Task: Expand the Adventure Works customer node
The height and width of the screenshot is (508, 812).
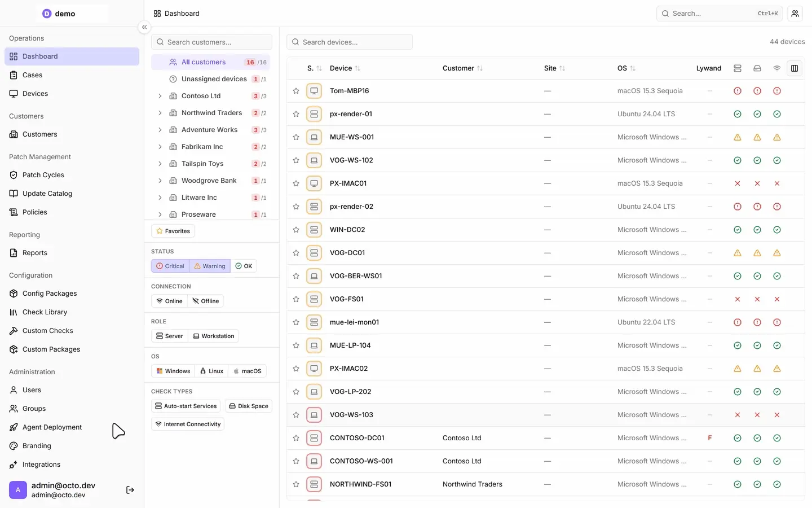Action: (x=160, y=130)
